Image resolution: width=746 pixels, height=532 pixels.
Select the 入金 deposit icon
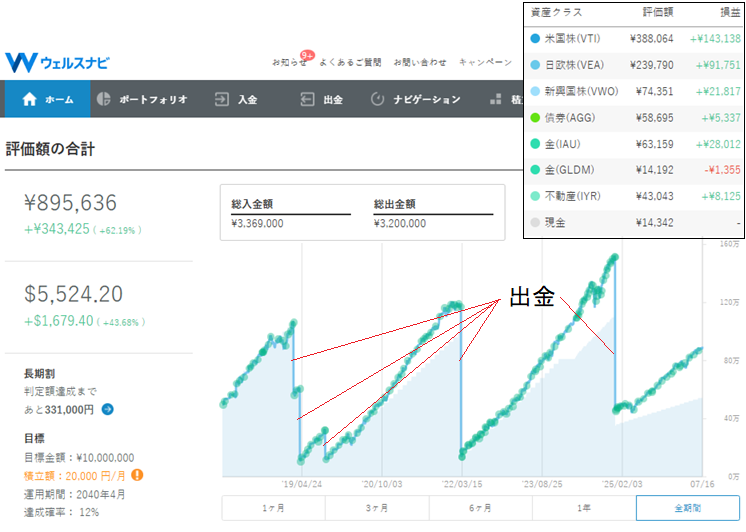[x=222, y=99]
